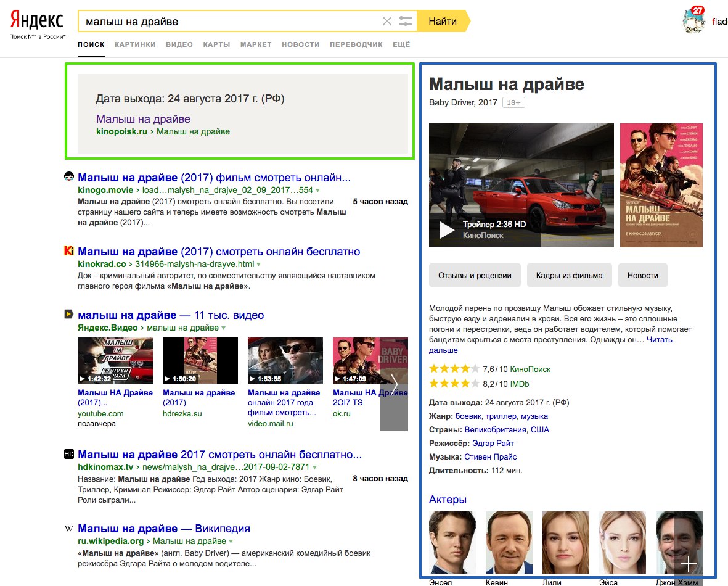Open composer Стивен Прайс link
Viewport: 728px width, 586px height.
(x=490, y=457)
